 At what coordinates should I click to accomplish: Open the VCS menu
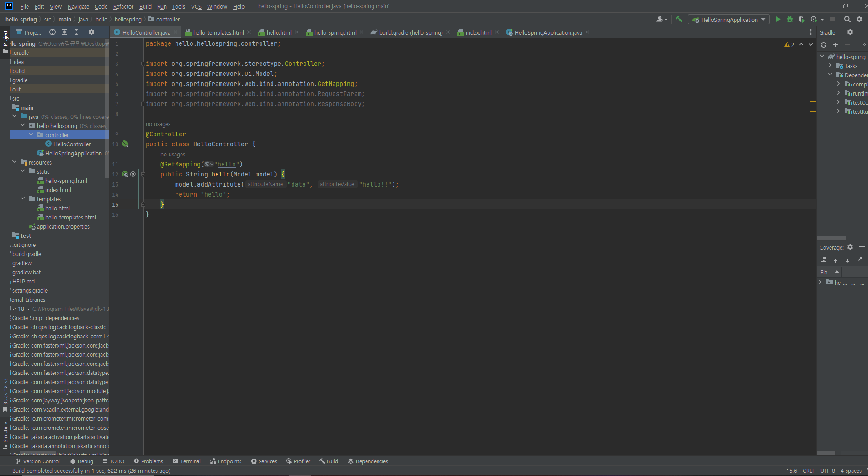tap(196, 6)
